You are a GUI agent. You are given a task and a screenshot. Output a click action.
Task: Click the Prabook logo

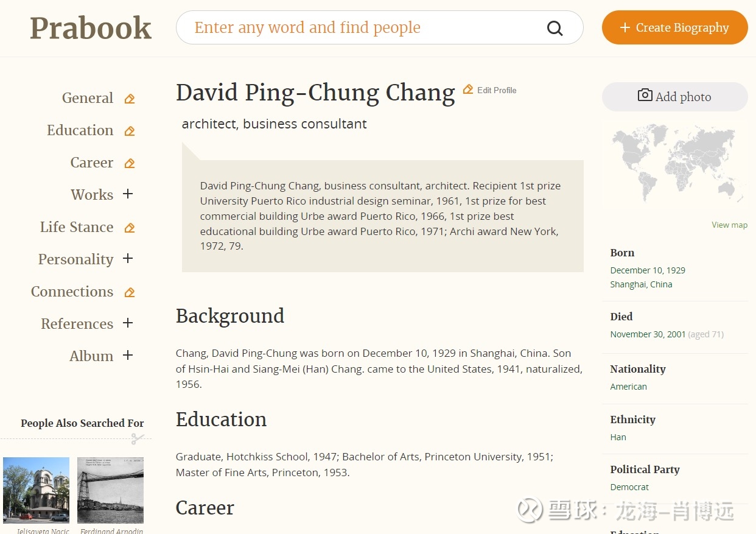(x=90, y=27)
